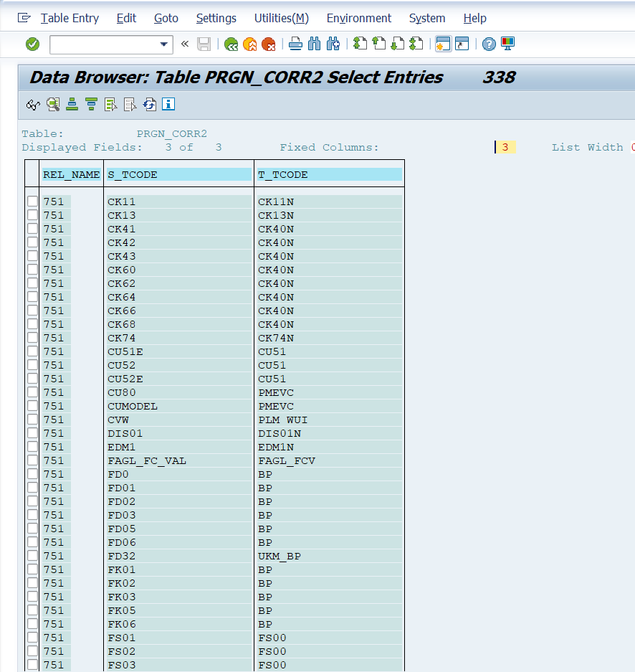Open the command field dropdown arrow
The height and width of the screenshot is (672, 635).
tap(163, 44)
